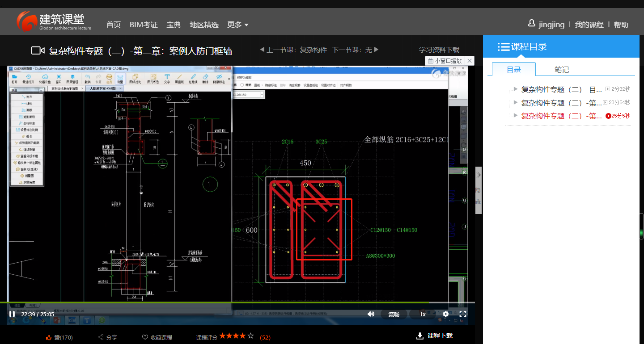644x344 pixels.
Task: Toggle the 测量 measure tool
Action: tap(120, 79)
